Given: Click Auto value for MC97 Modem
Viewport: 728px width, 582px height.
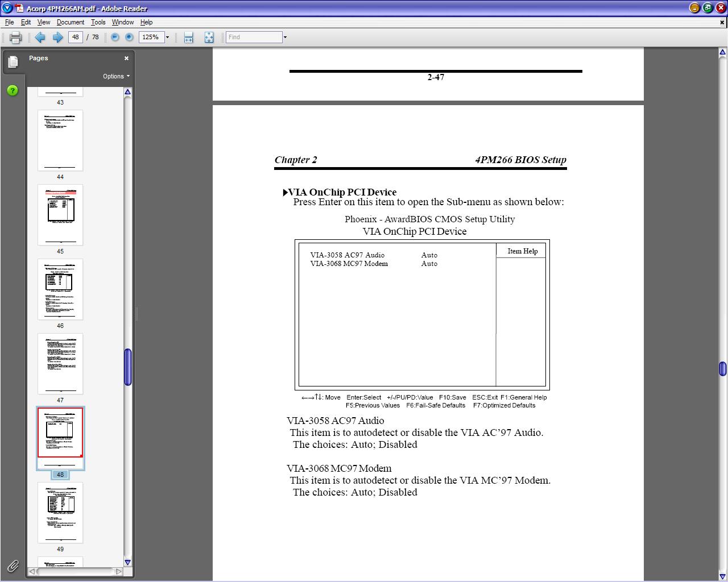Looking at the screenshot, I should point(429,264).
